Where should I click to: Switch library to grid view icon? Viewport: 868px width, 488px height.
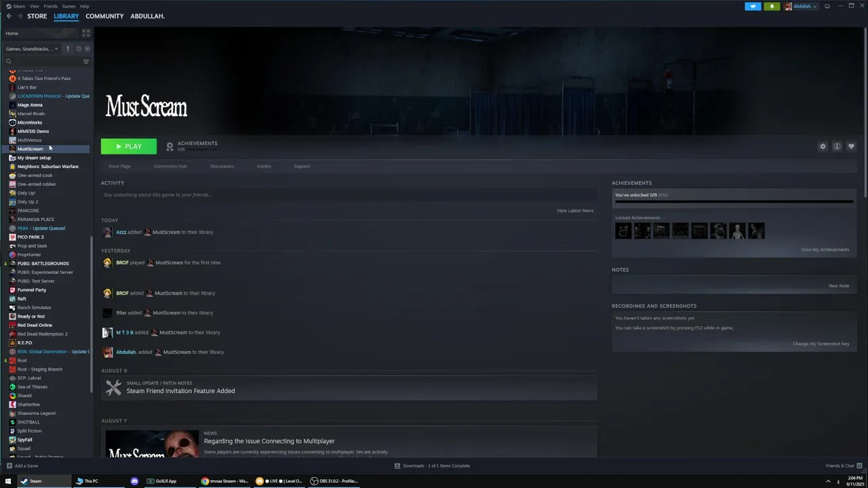[x=86, y=33]
